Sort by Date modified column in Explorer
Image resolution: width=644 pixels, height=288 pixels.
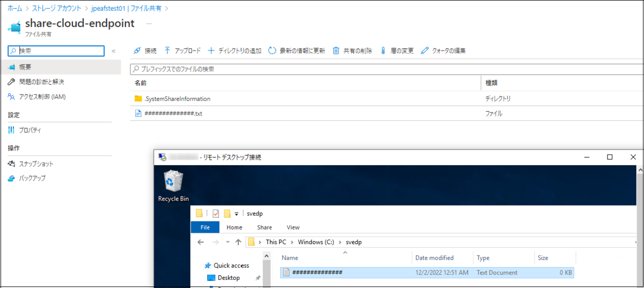pyautogui.click(x=434, y=258)
